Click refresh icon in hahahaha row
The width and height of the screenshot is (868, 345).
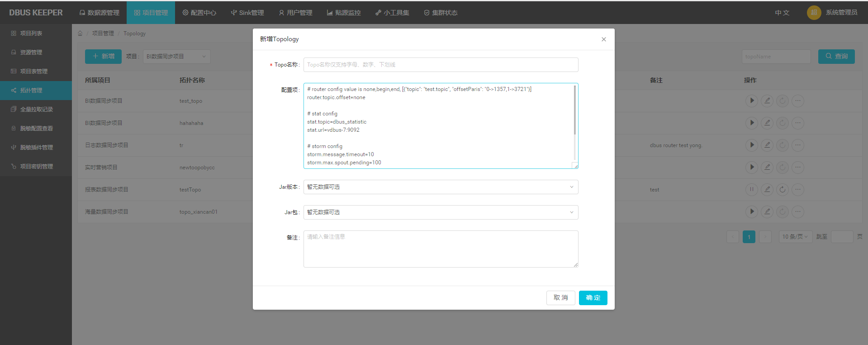click(783, 123)
